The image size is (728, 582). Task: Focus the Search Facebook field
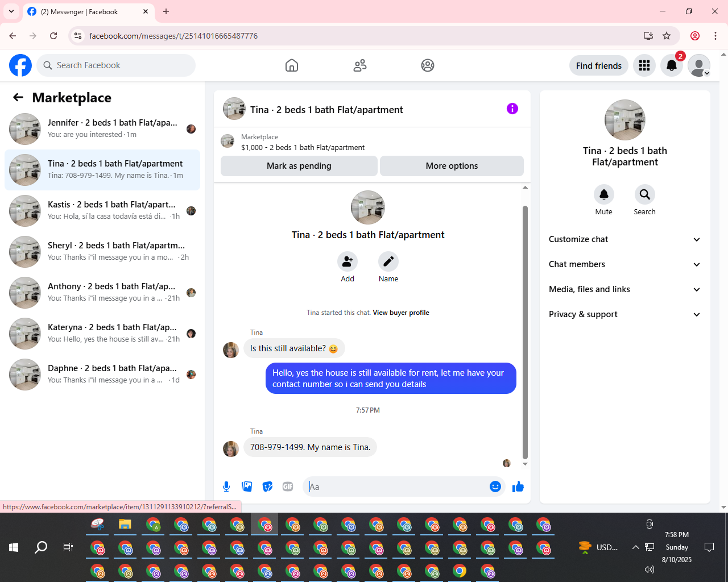(116, 65)
